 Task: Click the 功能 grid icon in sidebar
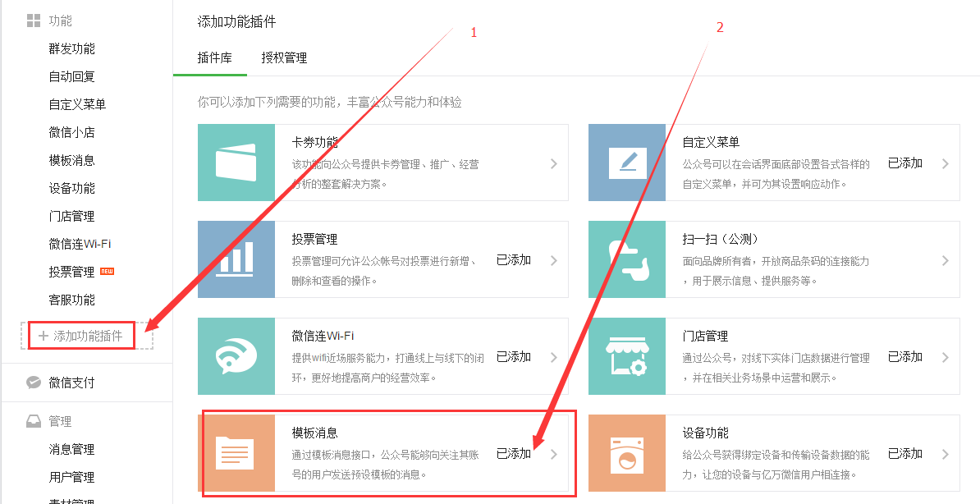point(34,21)
